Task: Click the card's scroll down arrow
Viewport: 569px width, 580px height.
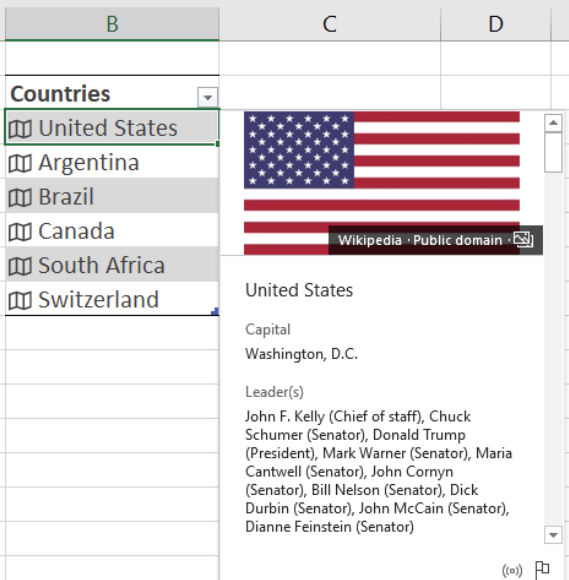Action: pos(553,535)
